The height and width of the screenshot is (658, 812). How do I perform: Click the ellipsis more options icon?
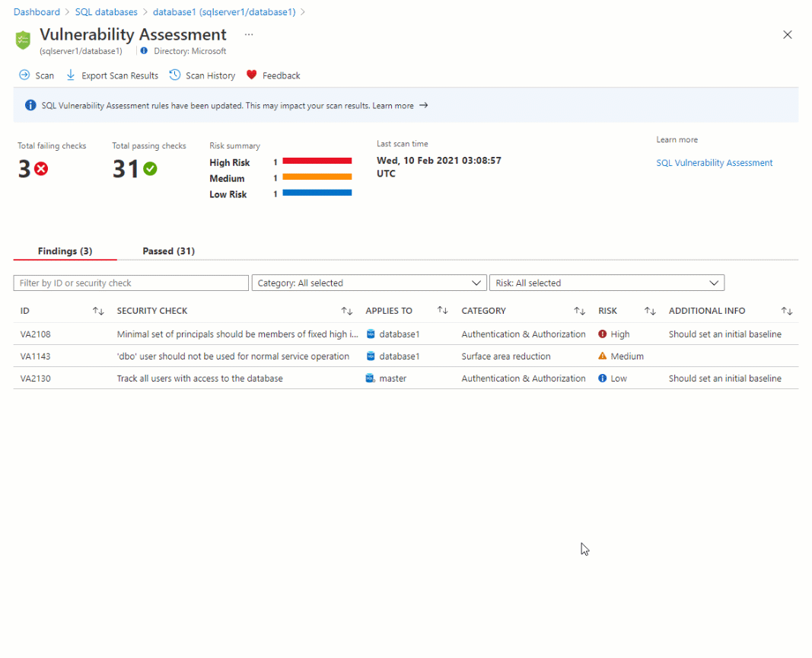249,35
